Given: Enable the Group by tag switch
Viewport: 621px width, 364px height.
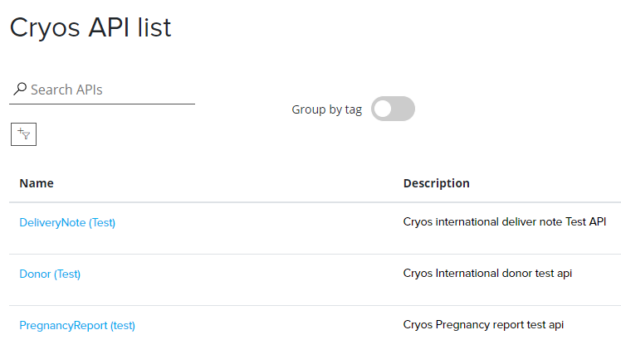Looking at the screenshot, I should (x=393, y=109).
